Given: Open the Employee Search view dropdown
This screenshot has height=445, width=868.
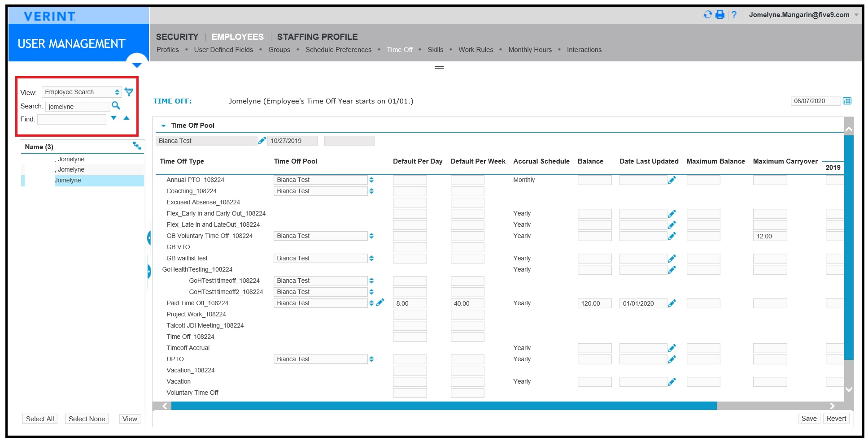Looking at the screenshot, I should point(82,92).
